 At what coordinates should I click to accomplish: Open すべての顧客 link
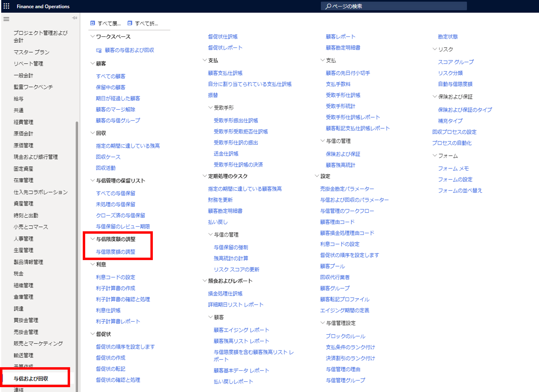(111, 76)
